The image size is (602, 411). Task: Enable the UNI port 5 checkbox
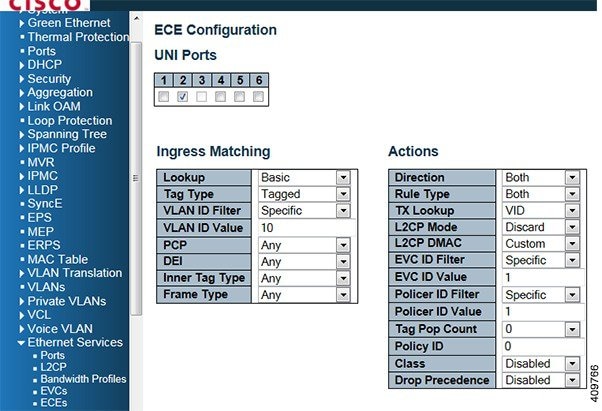(239, 97)
